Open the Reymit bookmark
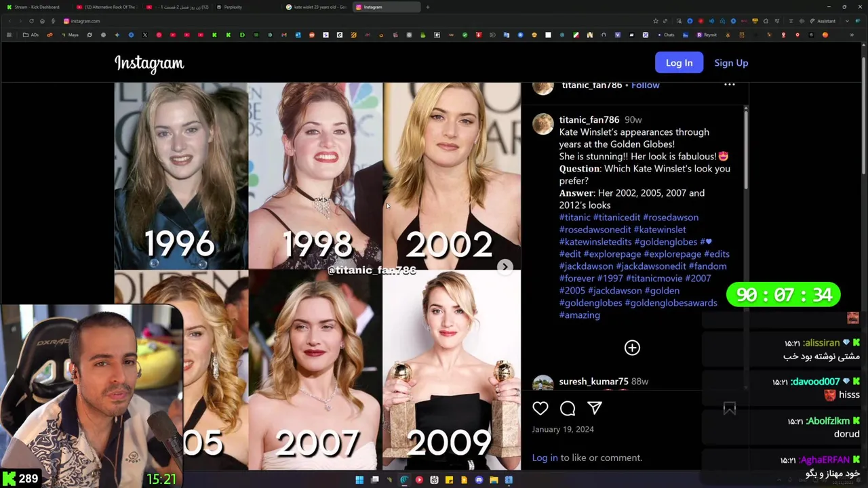868x488 pixels. 707,35
